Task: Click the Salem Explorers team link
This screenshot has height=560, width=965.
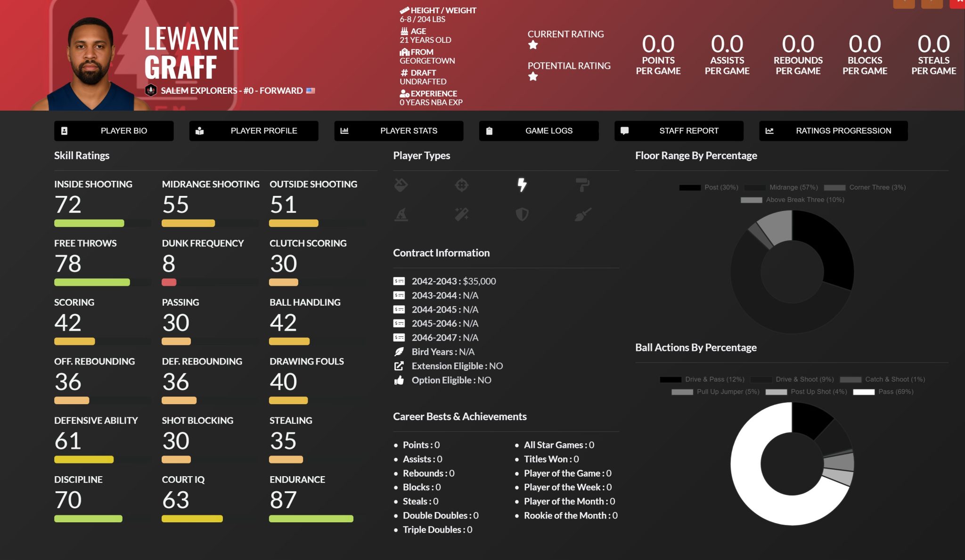Action: [x=199, y=90]
